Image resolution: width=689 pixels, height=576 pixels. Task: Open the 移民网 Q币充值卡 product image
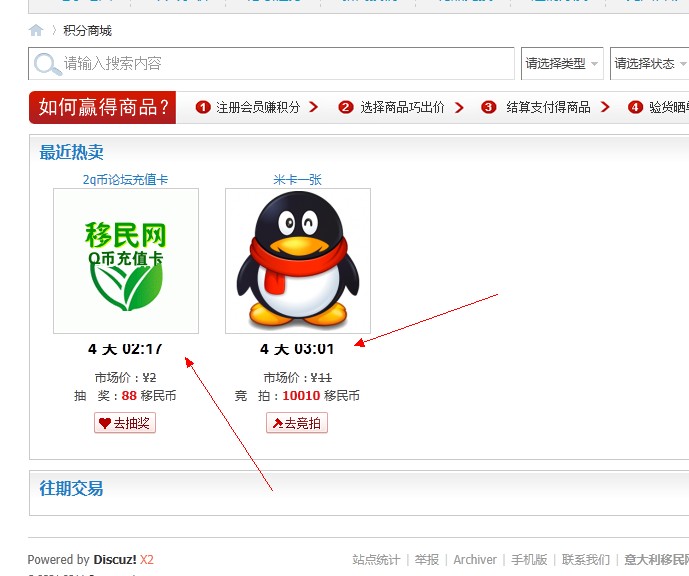126,261
